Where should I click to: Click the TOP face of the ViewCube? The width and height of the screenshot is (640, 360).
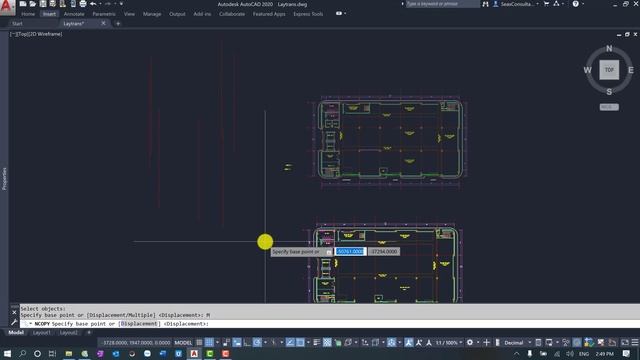(x=609, y=70)
